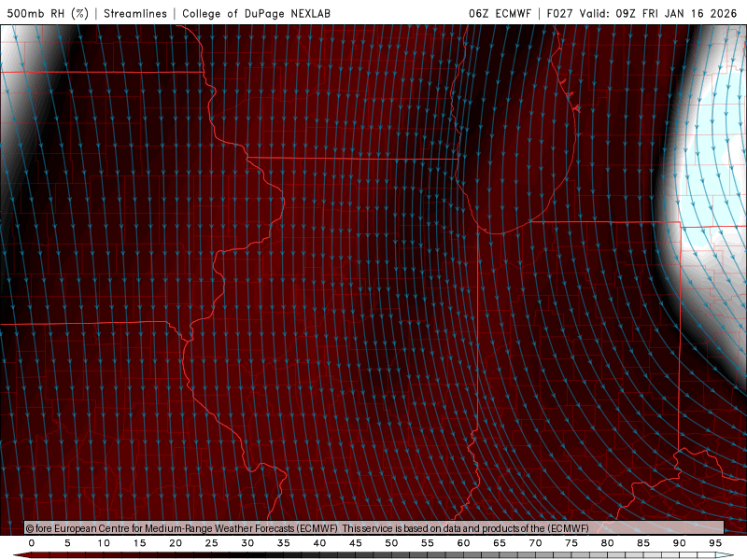The height and width of the screenshot is (560, 747).
Task: Click the "85" color scale label
Action: click(643, 543)
